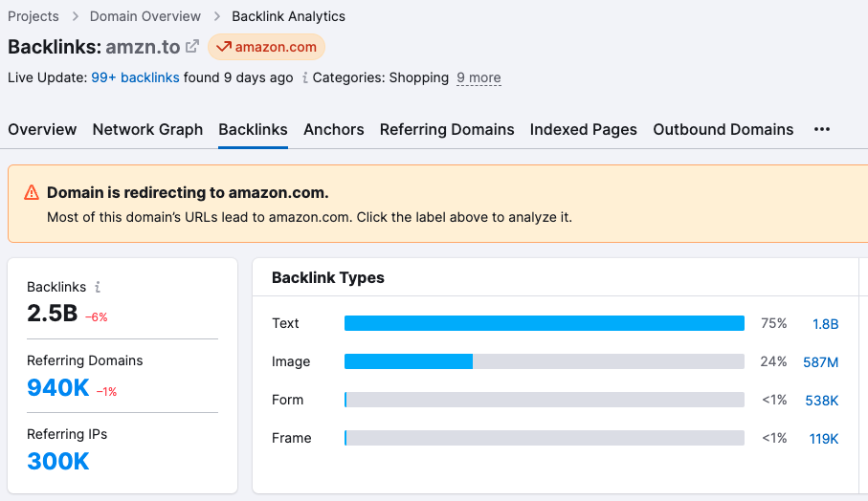Click the Text backlink type bar
Screen dimensions: 868x501
coord(545,323)
